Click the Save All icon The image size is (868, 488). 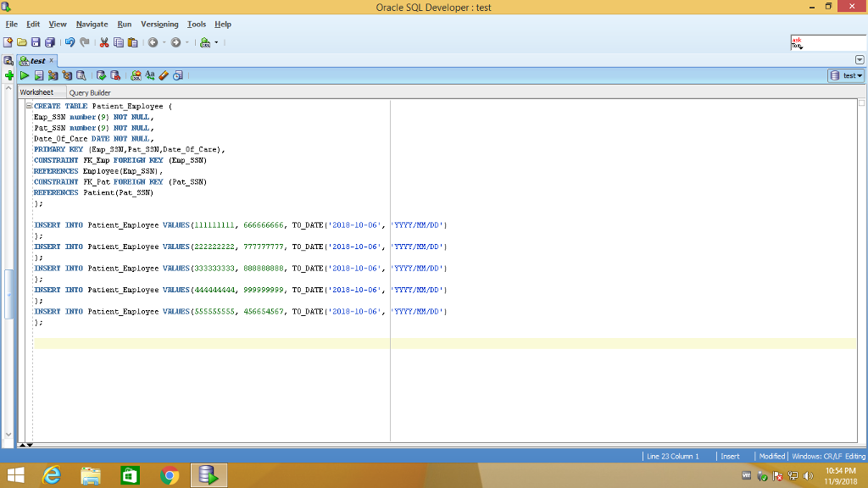point(50,42)
